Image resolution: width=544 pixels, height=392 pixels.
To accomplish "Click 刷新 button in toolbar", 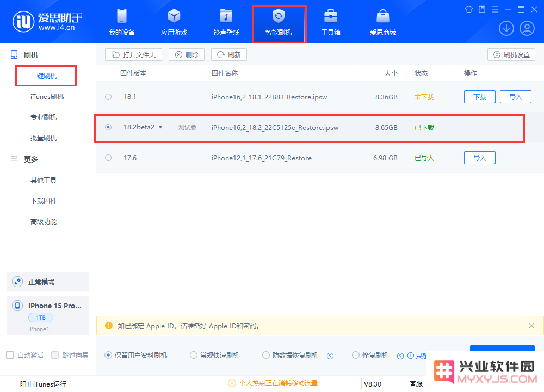I will (229, 55).
